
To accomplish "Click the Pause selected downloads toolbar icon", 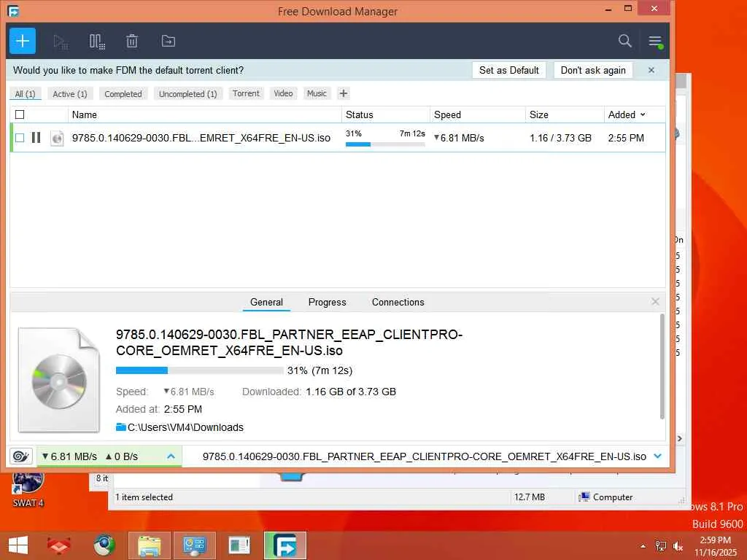I will [97, 42].
